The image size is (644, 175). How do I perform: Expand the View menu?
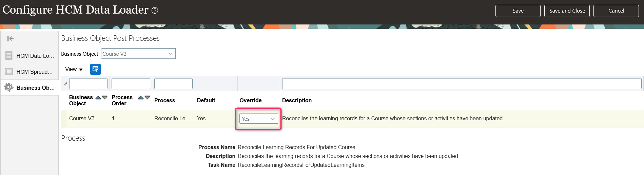click(x=74, y=69)
